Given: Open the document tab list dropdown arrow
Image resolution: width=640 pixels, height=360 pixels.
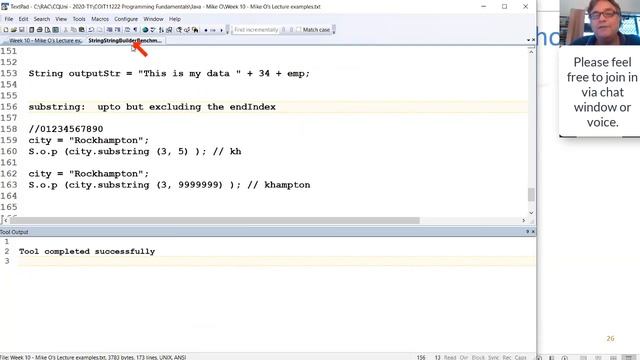Looking at the screenshot, I should (528, 40).
